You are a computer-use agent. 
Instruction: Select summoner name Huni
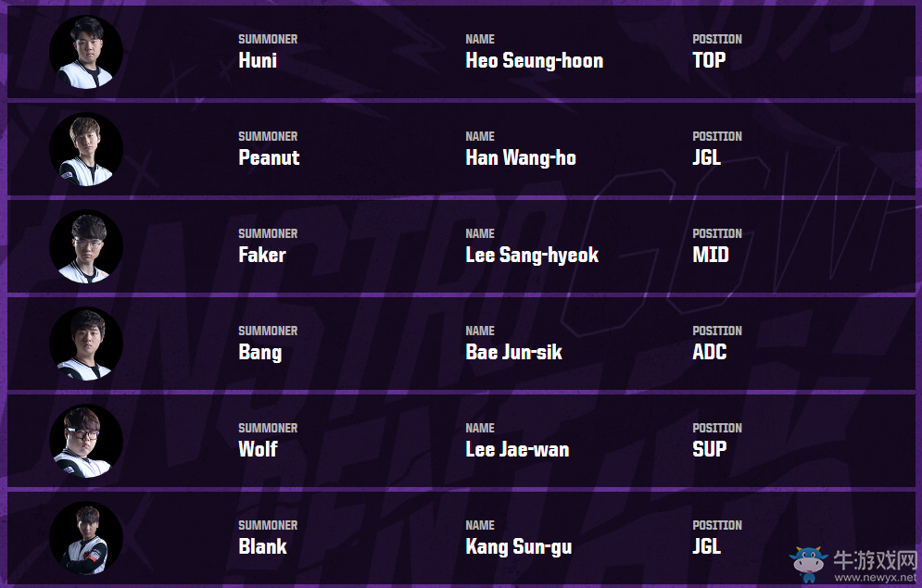click(258, 61)
